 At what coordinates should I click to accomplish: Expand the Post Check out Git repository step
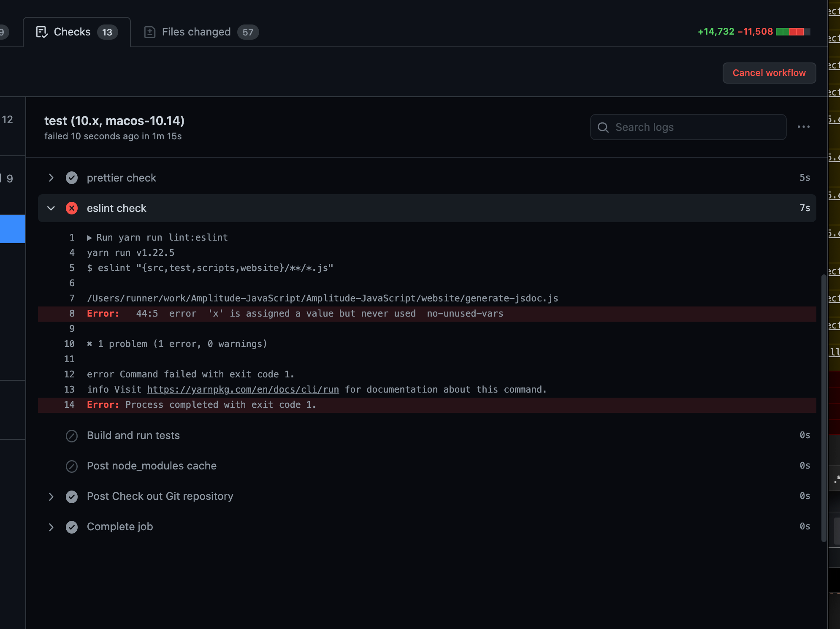pos(51,496)
